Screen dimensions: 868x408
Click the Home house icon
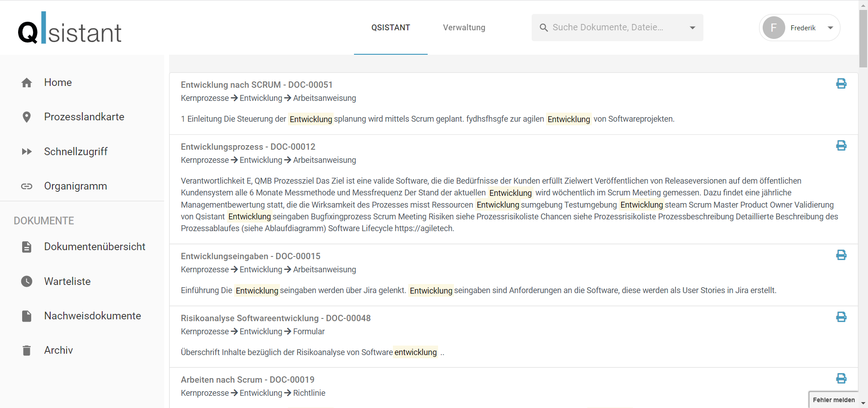coord(27,83)
